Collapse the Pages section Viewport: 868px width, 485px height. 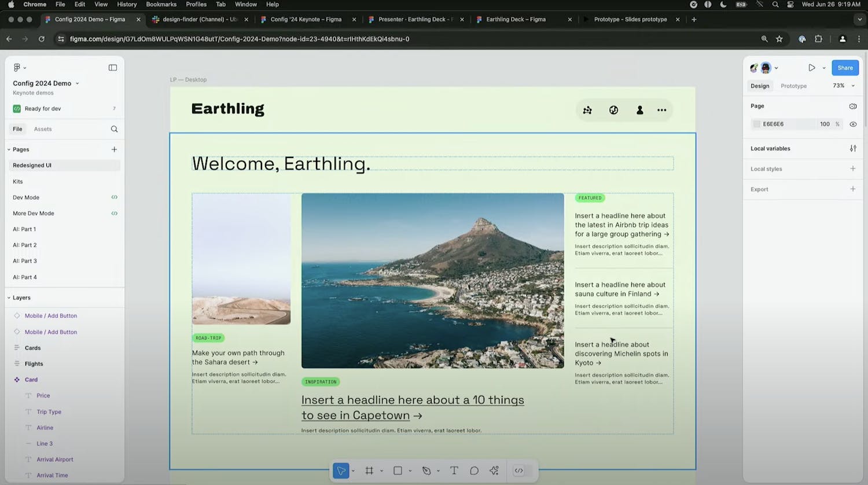point(9,149)
